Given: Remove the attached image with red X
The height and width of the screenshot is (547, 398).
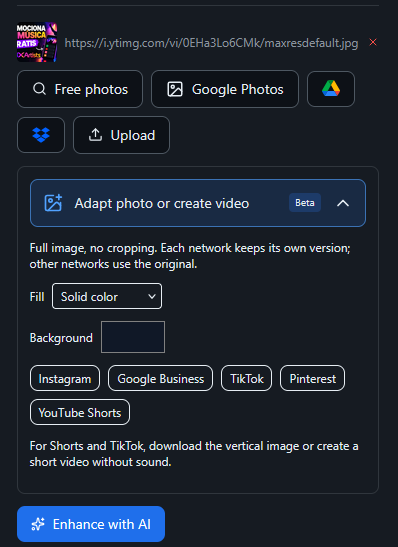Looking at the screenshot, I should [x=373, y=42].
